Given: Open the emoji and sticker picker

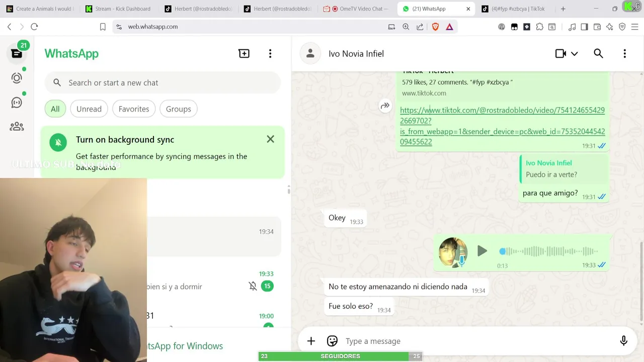Looking at the screenshot, I should coord(332,341).
